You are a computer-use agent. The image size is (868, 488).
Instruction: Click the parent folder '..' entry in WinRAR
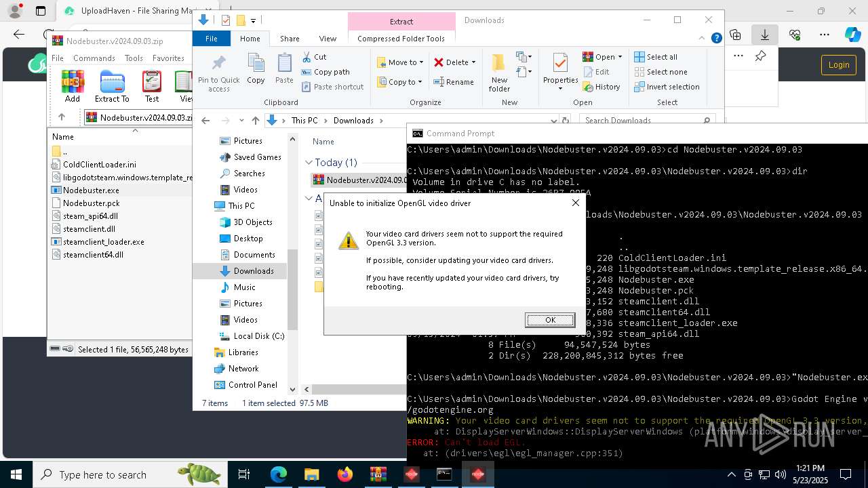pyautogui.click(x=60, y=152)
